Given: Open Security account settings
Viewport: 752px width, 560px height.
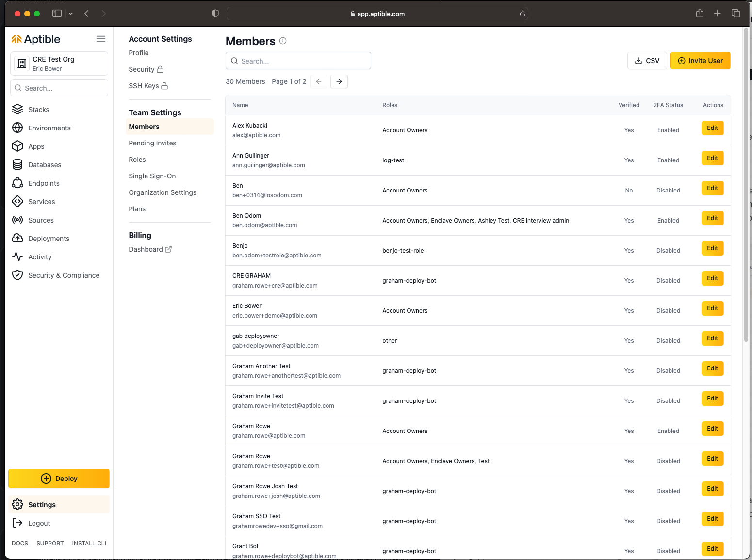Looking at the screenshot, I should [x=146, y=69].
